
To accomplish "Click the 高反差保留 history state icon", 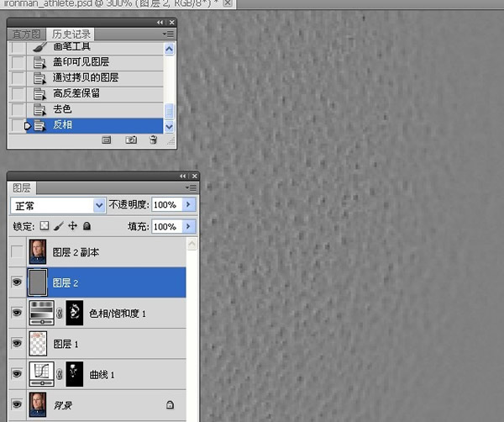I will click(39, 94).
